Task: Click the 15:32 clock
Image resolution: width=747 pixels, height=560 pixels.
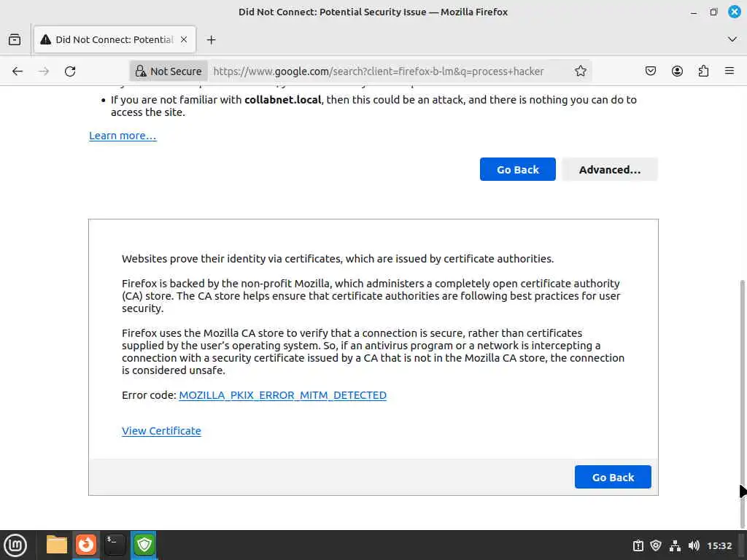Action: coord(719,545)
